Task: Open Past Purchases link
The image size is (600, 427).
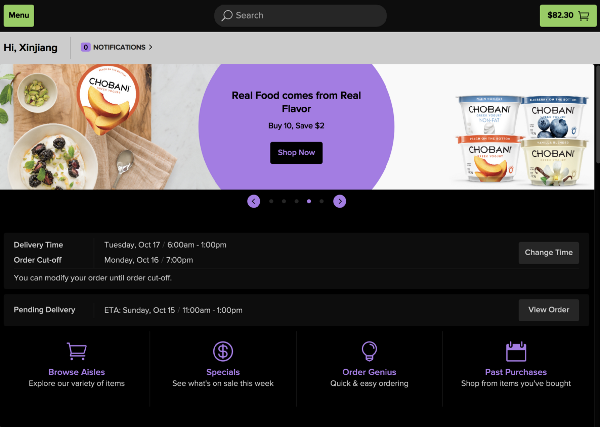Action: [x=516, y=372]
